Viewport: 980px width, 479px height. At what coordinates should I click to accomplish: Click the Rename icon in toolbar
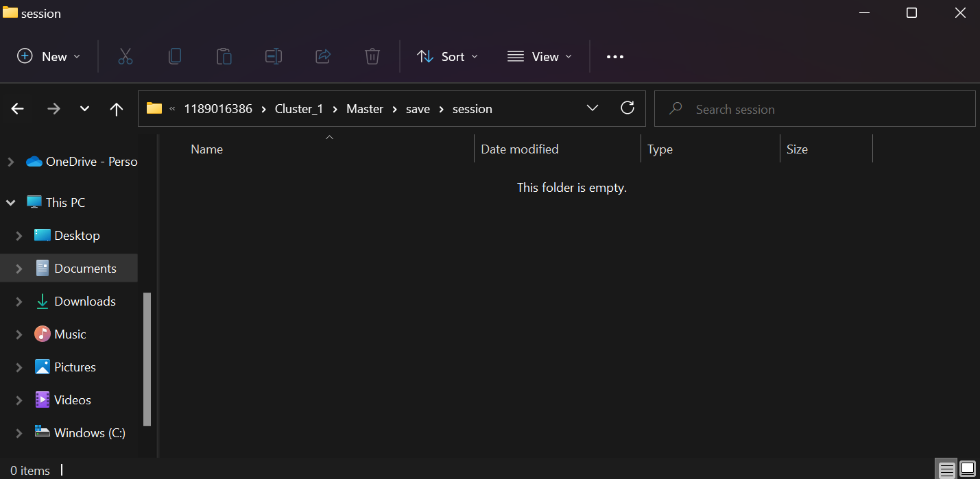[274, 56]
